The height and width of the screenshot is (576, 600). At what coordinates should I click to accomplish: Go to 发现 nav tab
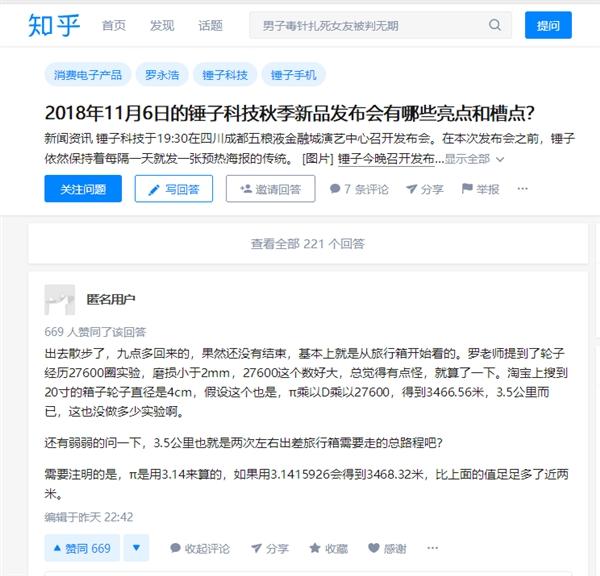click(x=162, y=26)
